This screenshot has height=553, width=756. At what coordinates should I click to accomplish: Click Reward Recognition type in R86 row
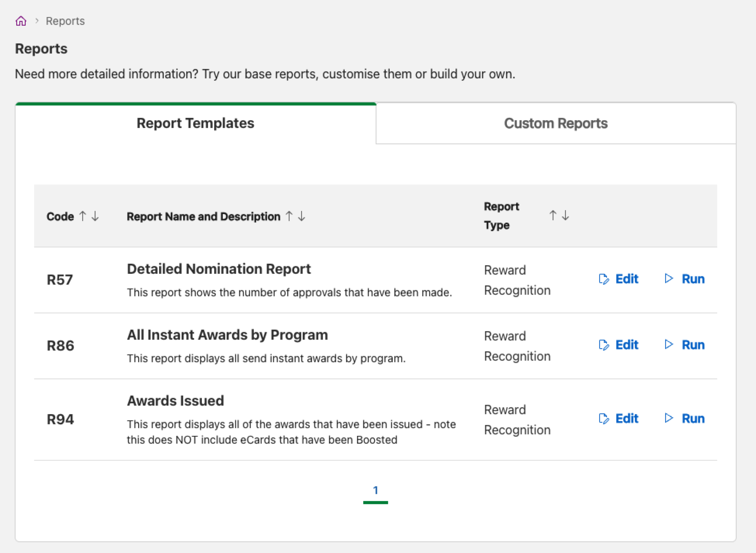[x=517, y=346]
